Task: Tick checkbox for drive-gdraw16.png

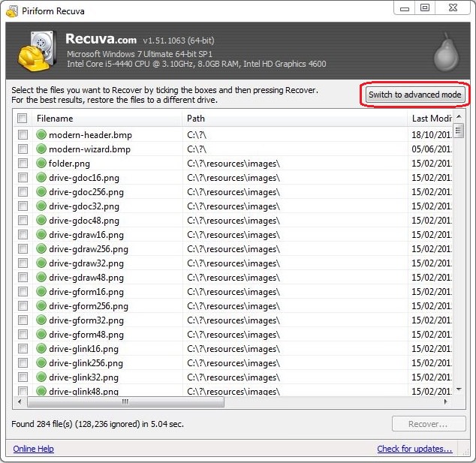Action: click(23, 234)
